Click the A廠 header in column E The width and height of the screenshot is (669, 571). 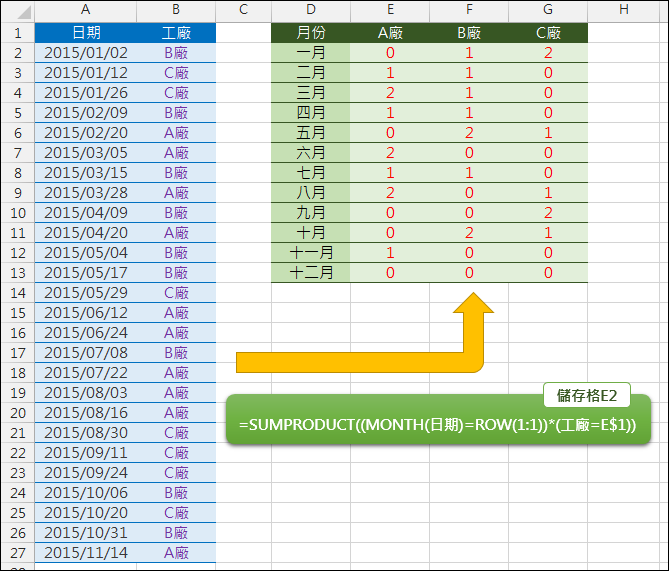pyautogui.click(x=390, y=33)
